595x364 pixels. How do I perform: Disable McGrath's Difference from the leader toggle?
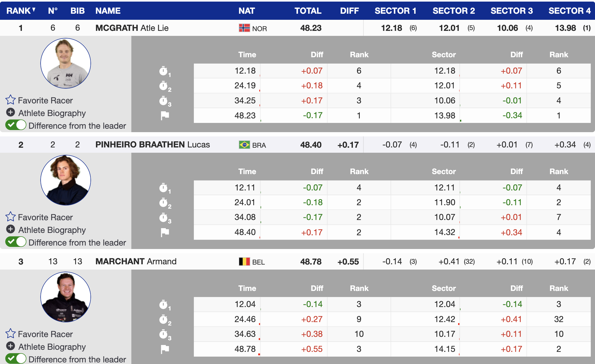click(x=16, y=125)
